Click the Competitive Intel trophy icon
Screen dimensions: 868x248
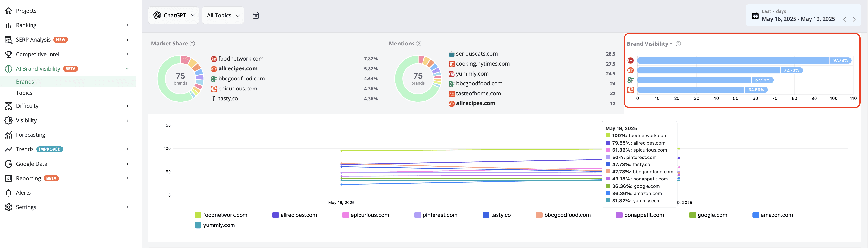pyautogui.click(x=8, y=54)
